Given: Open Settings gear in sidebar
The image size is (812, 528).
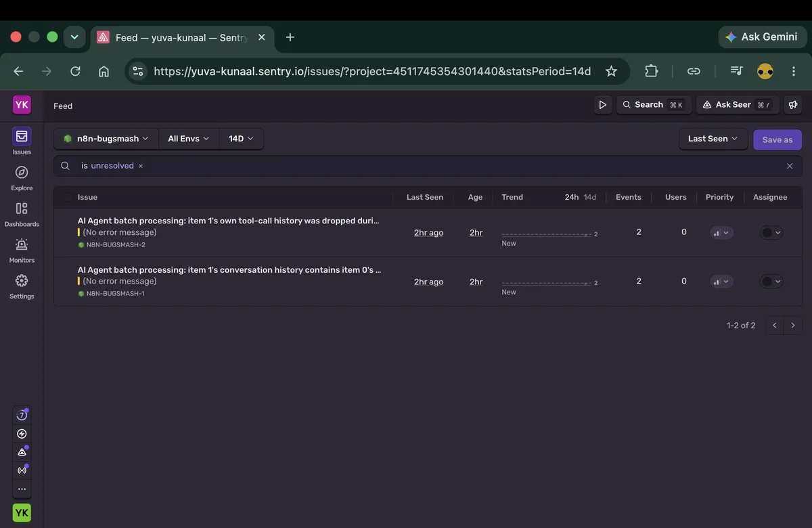Looking at the screenshot, I should [22, 285].
